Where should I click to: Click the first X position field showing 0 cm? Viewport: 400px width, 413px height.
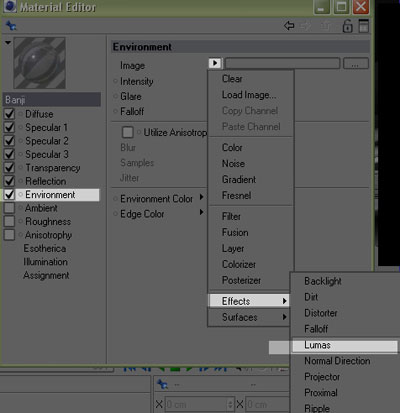(196, 405)
